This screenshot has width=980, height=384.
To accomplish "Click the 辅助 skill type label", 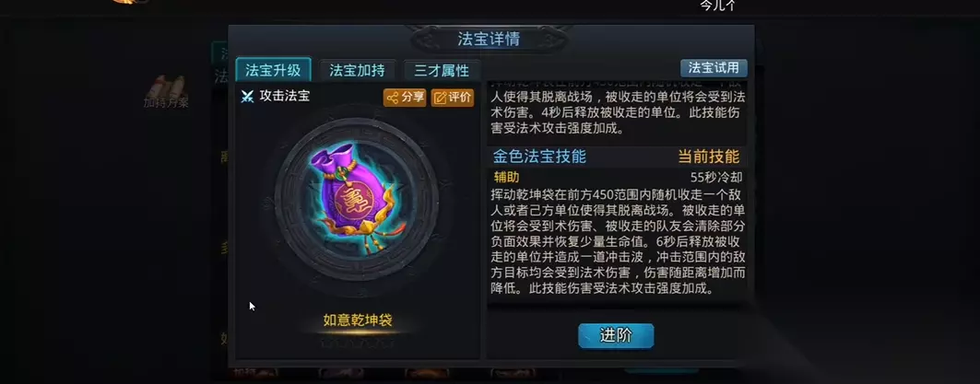I will [507, 177].
